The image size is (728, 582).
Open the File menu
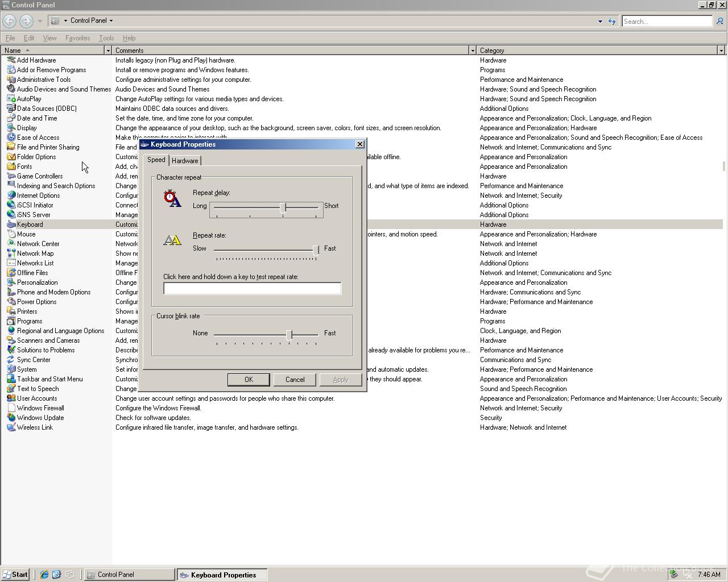coord(10,38)
